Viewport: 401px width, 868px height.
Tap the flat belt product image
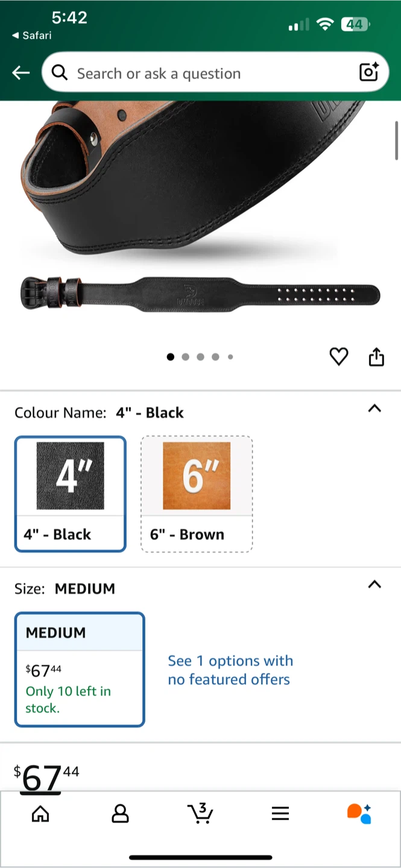click(200, 294)
